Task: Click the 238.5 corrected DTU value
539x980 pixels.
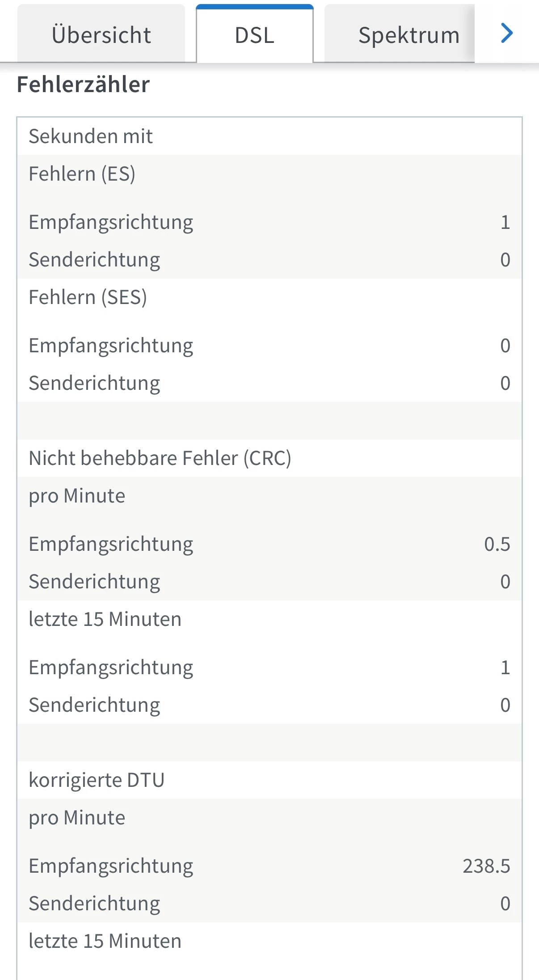Action: coord(486,866)
